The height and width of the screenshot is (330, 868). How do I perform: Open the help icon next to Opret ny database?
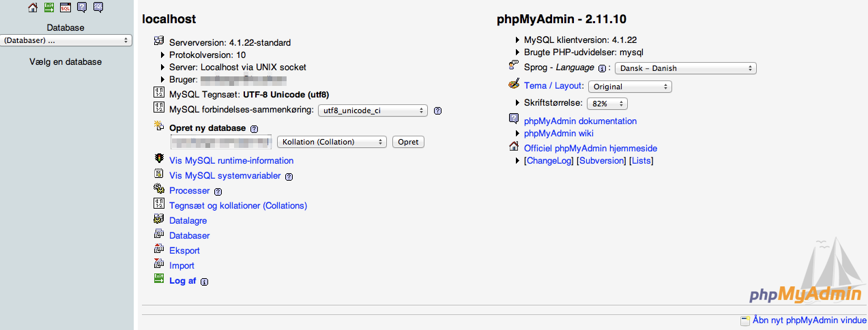click(x=254, y=129)
